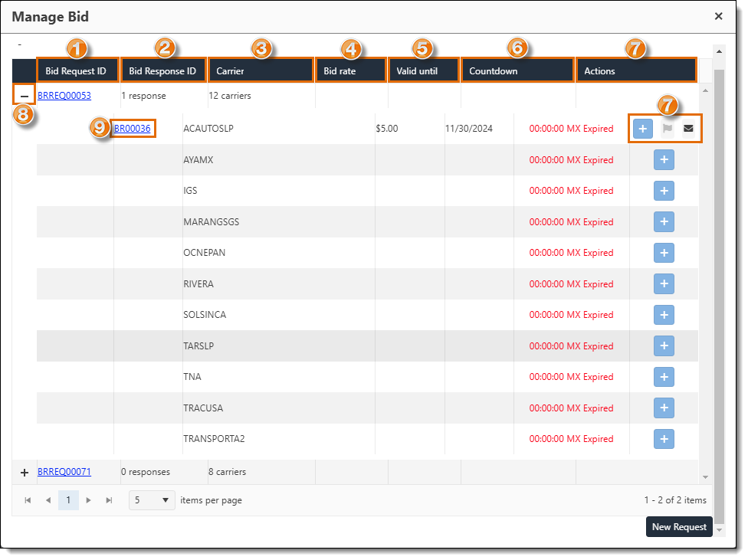
Task: Select page 1 in pagination
Action: (68, 500)
